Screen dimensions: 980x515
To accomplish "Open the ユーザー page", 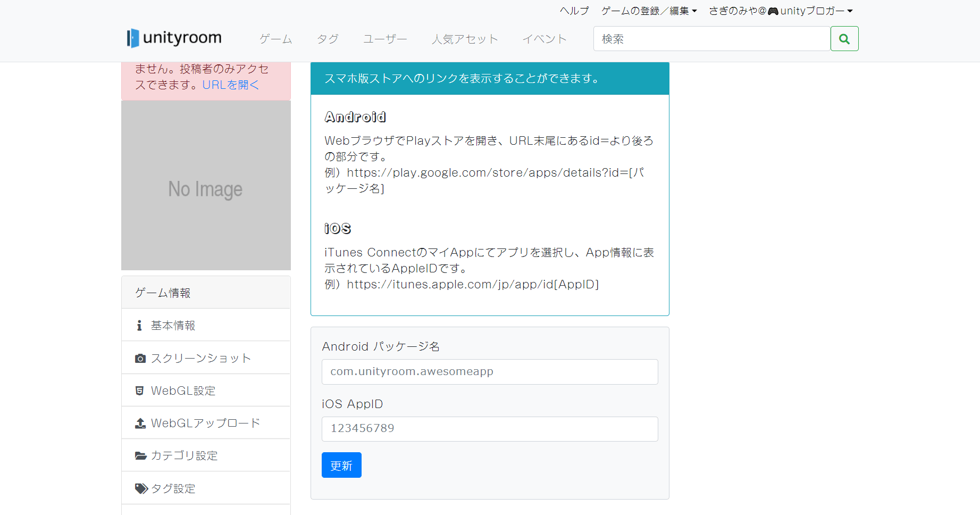I will pos(384,38).
